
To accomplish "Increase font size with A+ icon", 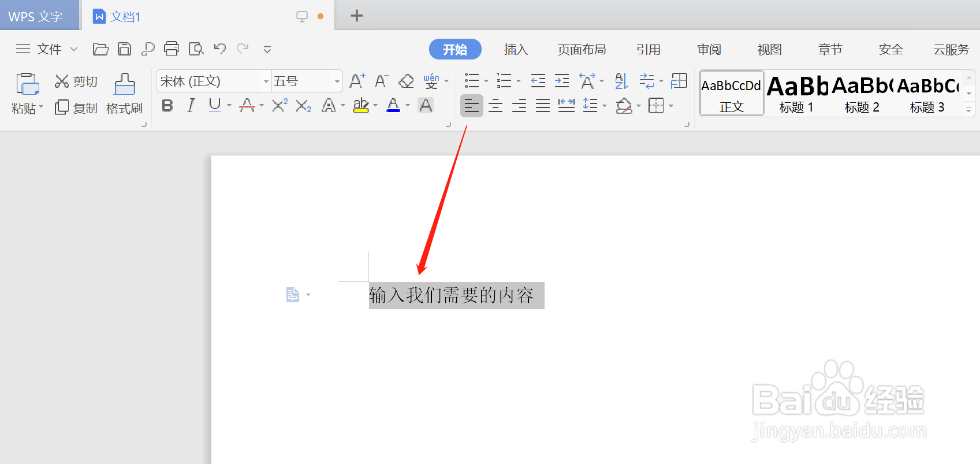I will (357, 81).
